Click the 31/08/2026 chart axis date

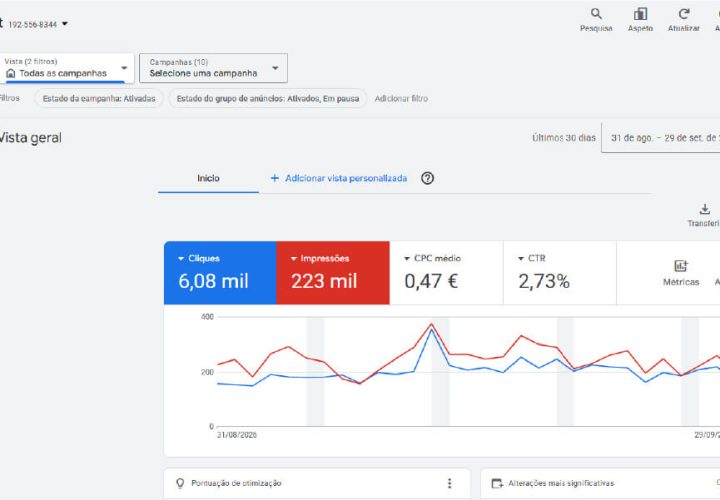(237, 435)
